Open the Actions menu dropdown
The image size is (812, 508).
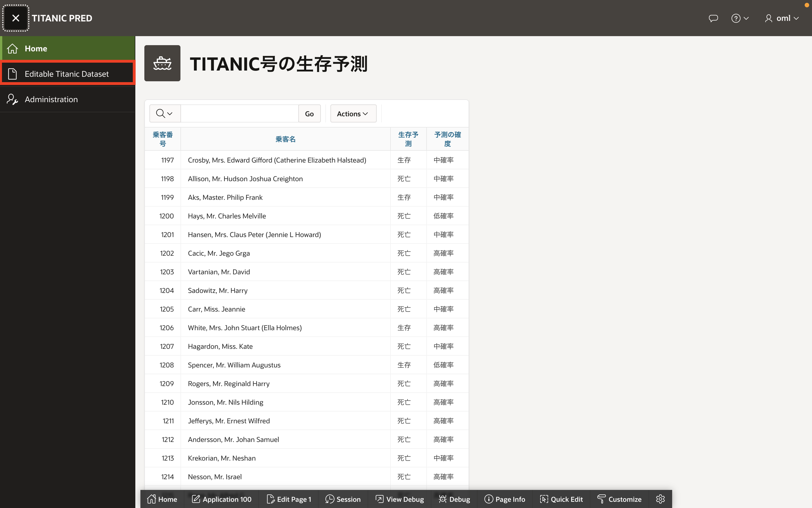click(353, 113)
